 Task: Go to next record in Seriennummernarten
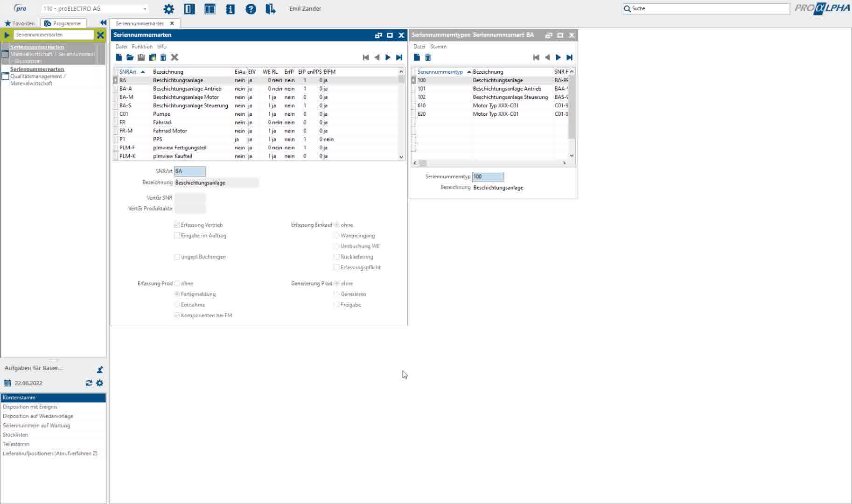[x=388, y=57]
